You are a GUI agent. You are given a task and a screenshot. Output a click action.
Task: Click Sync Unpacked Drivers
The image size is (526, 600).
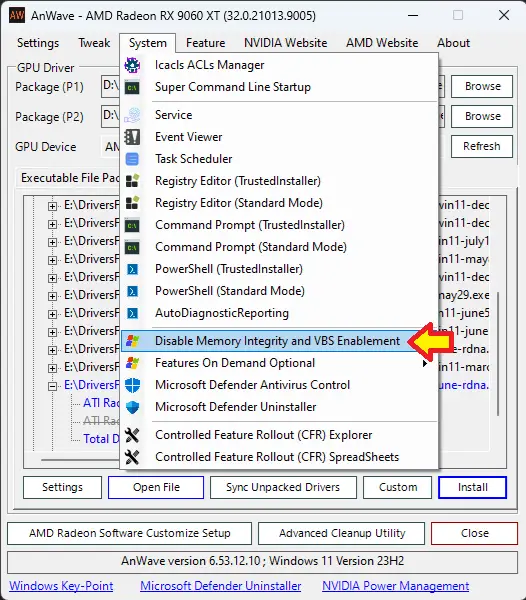(283, 487)
